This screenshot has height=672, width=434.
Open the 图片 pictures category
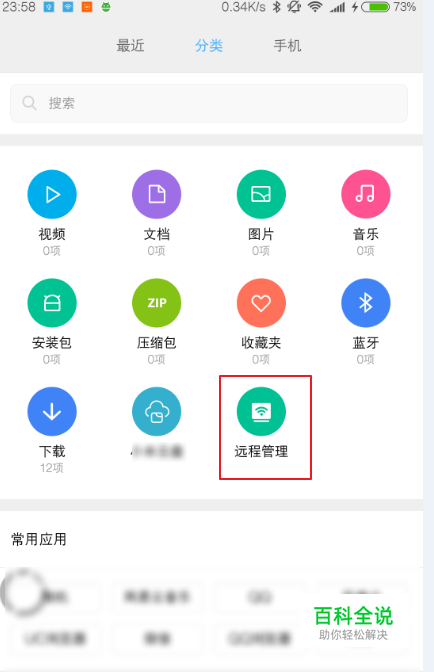pyautogui.click(x=261, y=195)
